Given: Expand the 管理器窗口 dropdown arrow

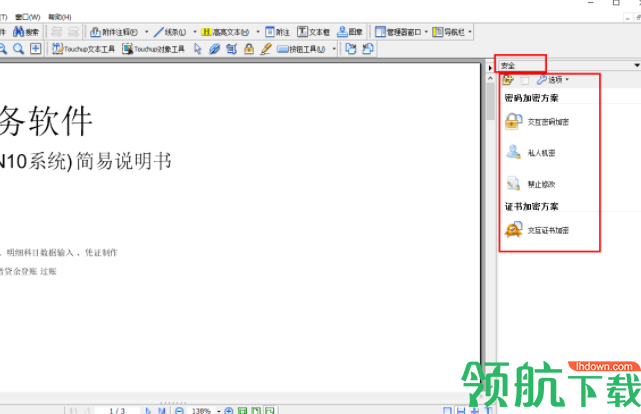Looking at the screenshot, I should click(426, 32).
